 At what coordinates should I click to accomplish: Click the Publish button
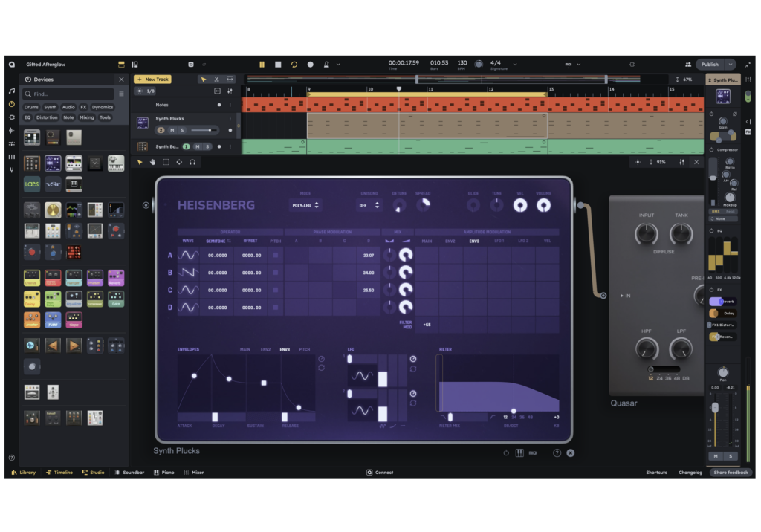710,64
